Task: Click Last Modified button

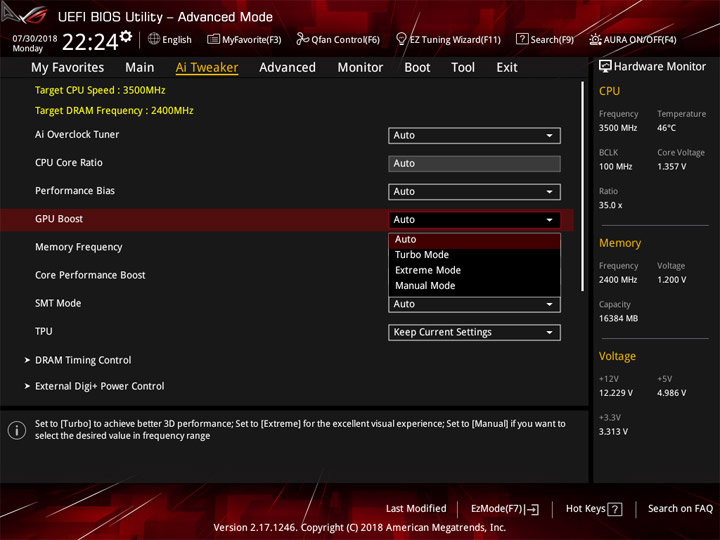Action: click(x=416, y=509)
